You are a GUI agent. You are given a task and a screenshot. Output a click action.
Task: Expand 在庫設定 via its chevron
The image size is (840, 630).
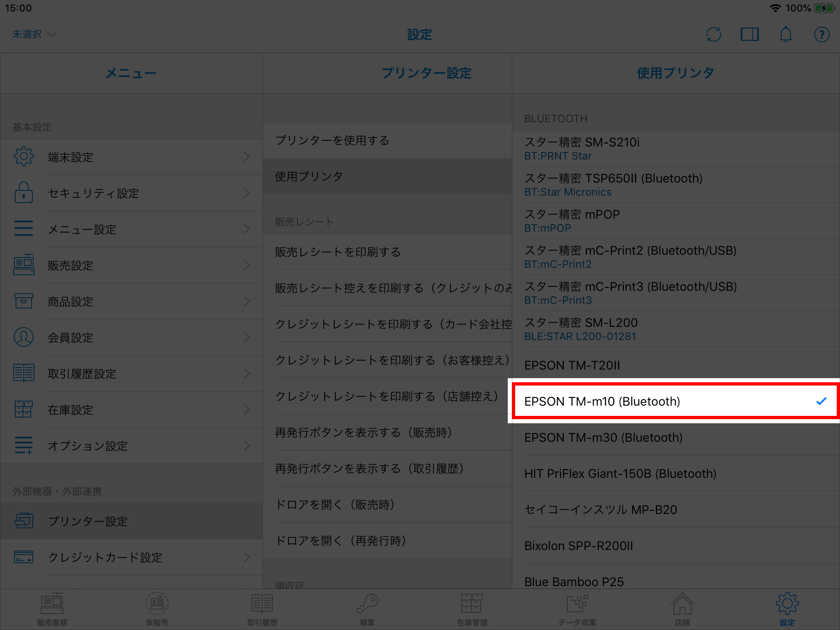click(x=247, y=409)
